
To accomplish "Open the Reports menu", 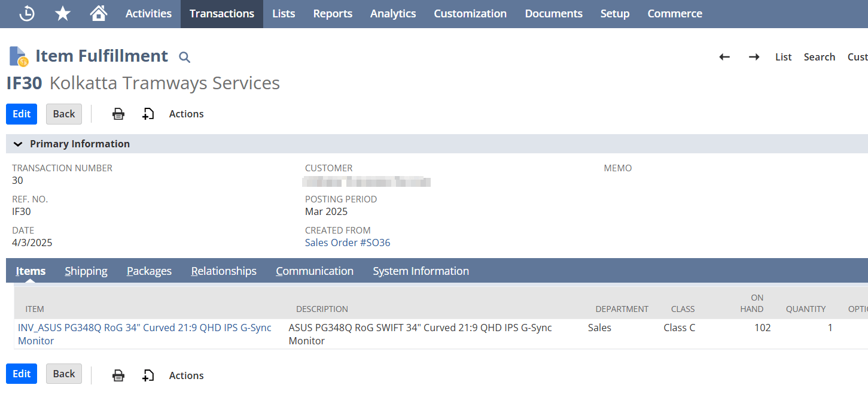I will [333, 13].
